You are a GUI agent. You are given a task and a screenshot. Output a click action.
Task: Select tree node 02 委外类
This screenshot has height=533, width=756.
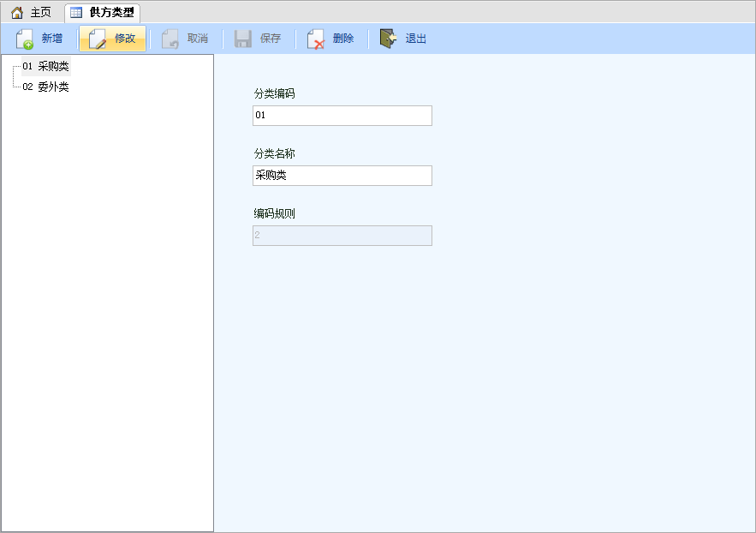point(45,87)
